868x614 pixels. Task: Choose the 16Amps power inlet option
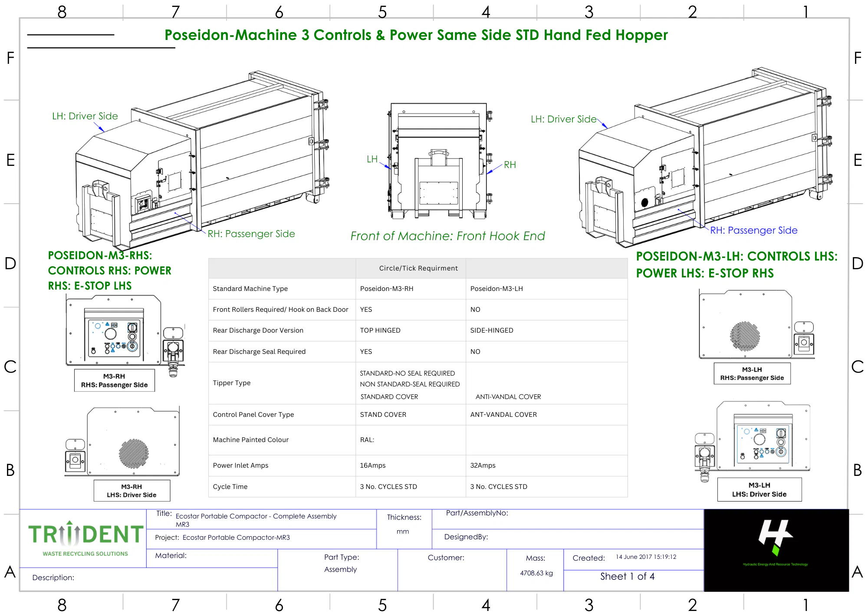pyautogui.click(x=372, y=465)
